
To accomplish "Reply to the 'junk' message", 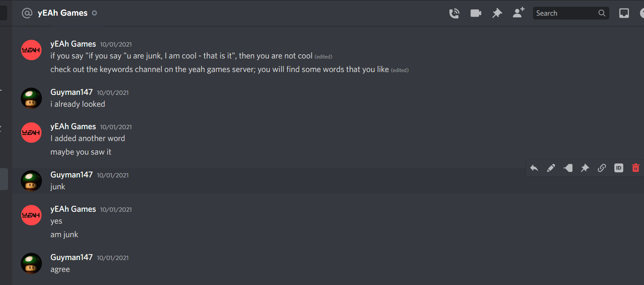I will [534, 168].
